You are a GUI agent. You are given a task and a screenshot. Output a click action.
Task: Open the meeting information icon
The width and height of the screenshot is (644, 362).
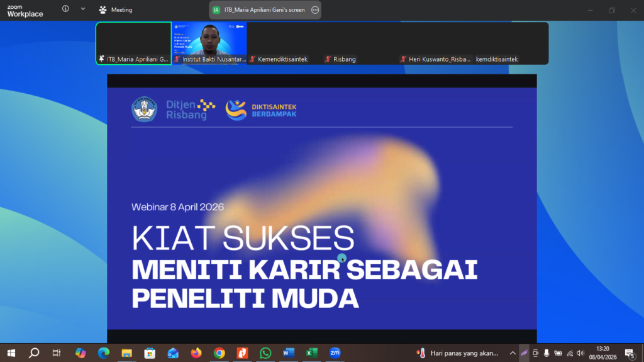pyautogui.click(x=66, y=9)
